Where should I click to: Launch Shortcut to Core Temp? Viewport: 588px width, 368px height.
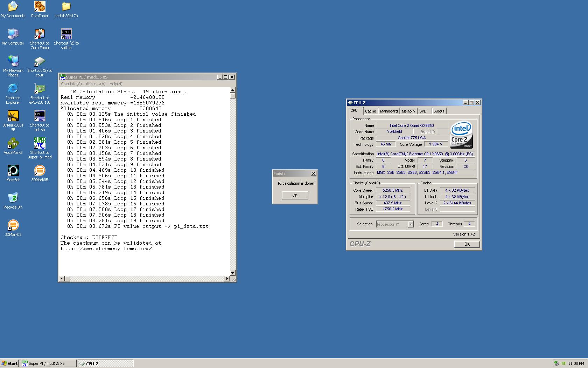40,39
